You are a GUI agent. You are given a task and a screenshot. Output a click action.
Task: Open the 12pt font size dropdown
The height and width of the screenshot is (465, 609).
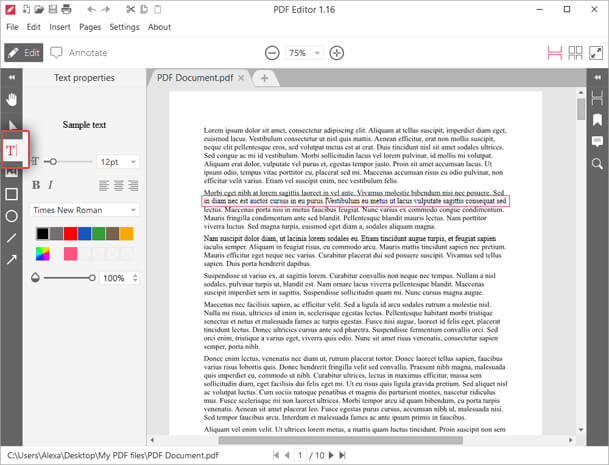click(118, 161)
